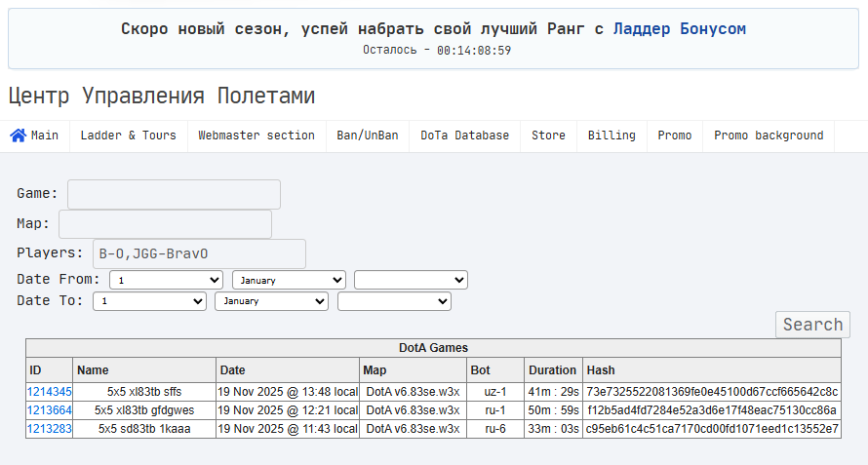Click the Players input field
Image resolution: width=868 pixels, height=465 pixels.
coord(199,254)
